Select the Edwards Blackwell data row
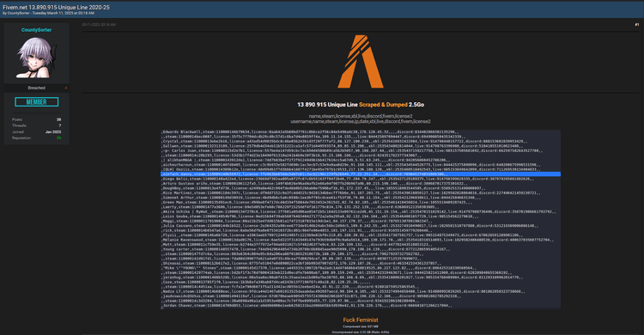 [310, 132]
